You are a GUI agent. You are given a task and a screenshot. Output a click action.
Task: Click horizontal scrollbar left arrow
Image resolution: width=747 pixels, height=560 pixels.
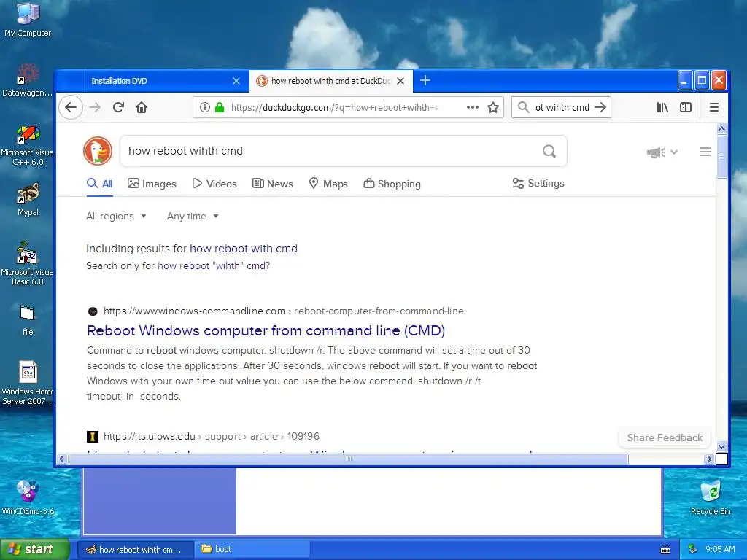point(61,459)
